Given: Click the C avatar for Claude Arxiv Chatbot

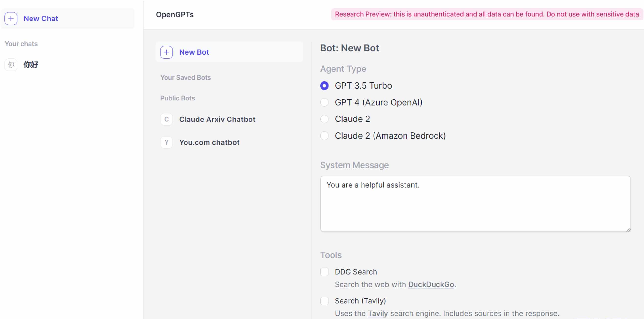Looking at the screenshot, I should click(x=166, y=119).
